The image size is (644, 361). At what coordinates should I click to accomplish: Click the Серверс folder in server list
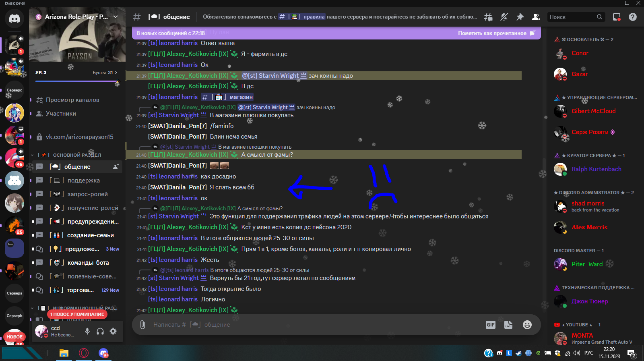point(14,90)
